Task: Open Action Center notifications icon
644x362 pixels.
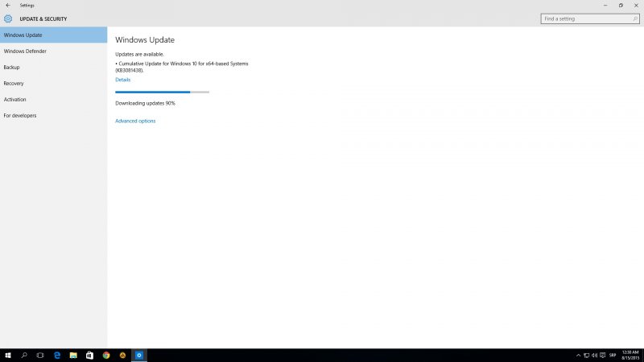Action: pyautogui.click(x=602, y=356)
